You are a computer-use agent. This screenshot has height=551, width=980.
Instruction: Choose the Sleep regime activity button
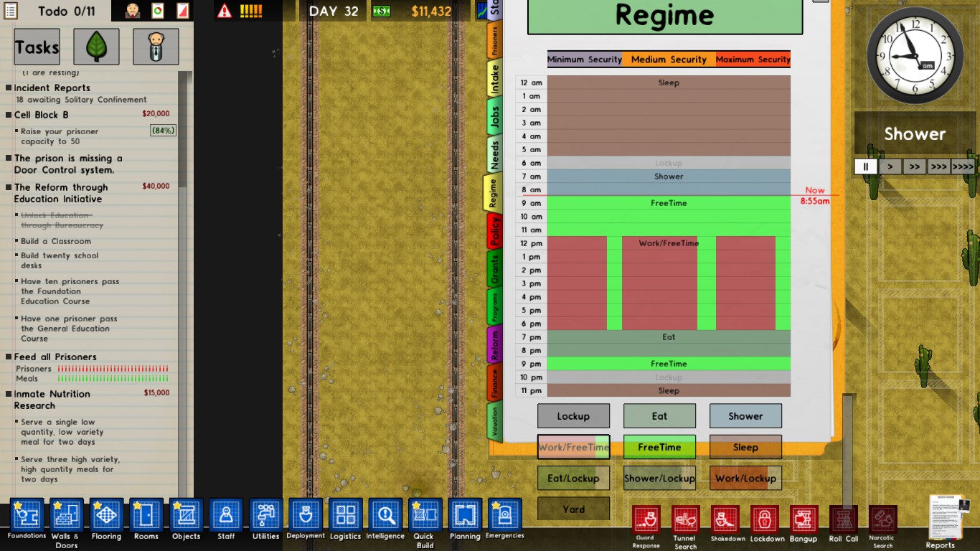coord(745,447)
